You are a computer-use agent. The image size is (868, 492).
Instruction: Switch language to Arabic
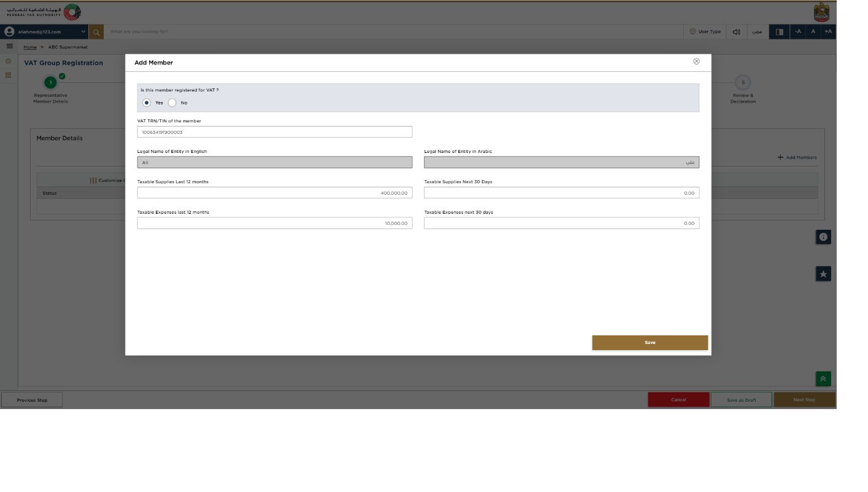coord(758,32)
